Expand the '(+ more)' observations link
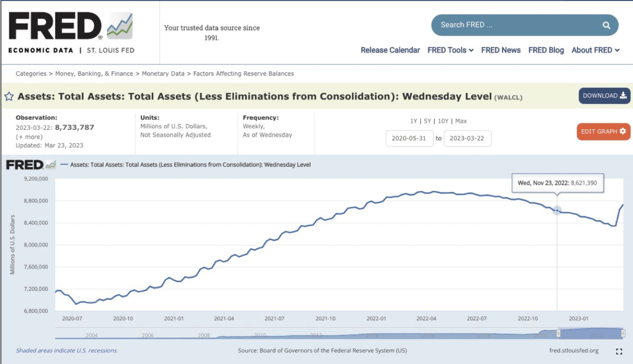 point(29,136)
